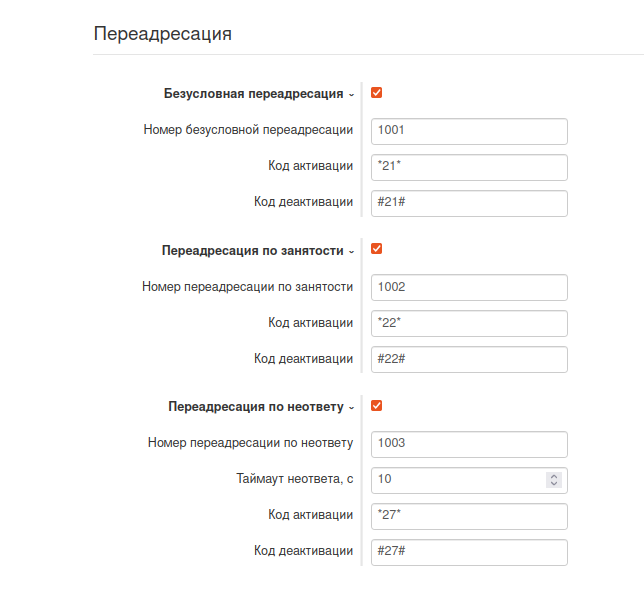Focus the deactivation code field containing #22#
The width and height of the screenshot is (644, 589).
pos(468,359)
